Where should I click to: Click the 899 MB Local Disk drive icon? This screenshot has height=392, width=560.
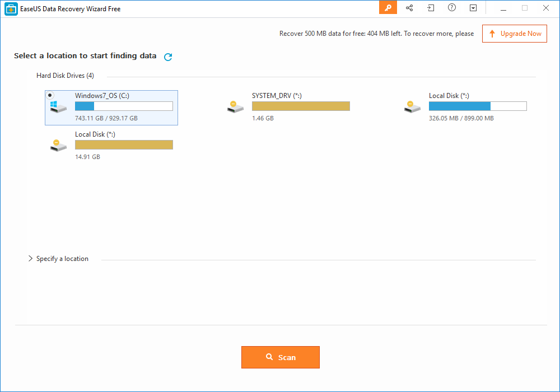click(x=412, y=107)
